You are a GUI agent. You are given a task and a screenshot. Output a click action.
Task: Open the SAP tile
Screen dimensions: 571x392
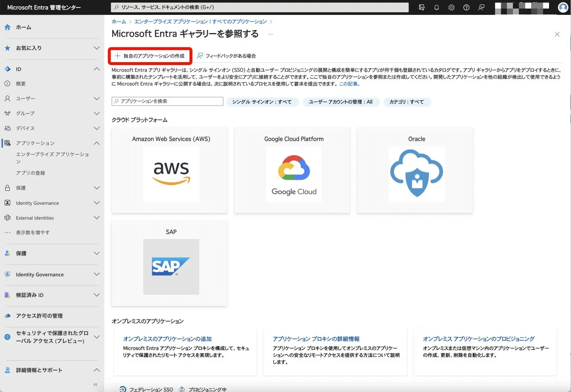(170, 263)
